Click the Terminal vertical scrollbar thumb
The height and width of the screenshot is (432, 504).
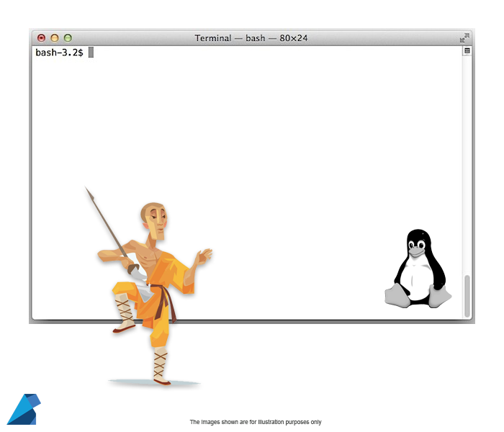(467, 296)
